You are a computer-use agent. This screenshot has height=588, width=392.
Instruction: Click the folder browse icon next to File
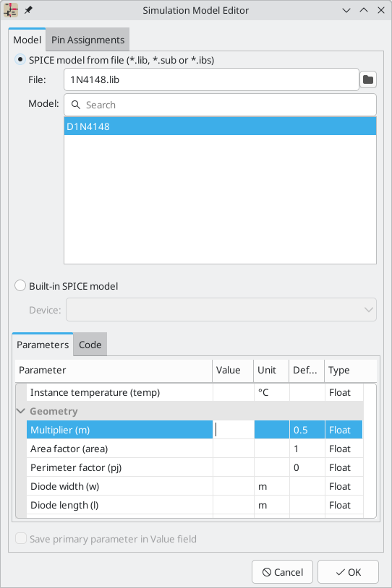point(368,79)
